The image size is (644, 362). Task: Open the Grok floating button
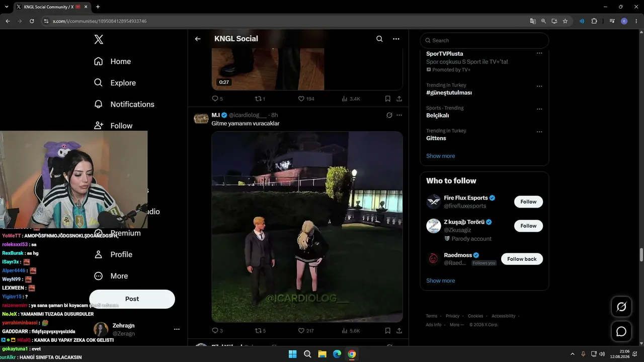tap(621, 307)
